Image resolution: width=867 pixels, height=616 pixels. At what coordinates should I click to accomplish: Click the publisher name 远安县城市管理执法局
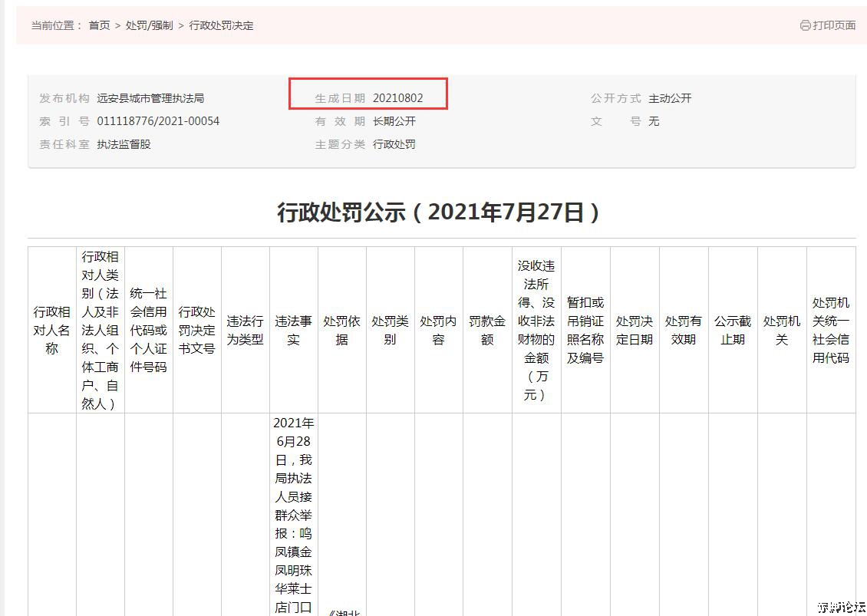point(150,98)
